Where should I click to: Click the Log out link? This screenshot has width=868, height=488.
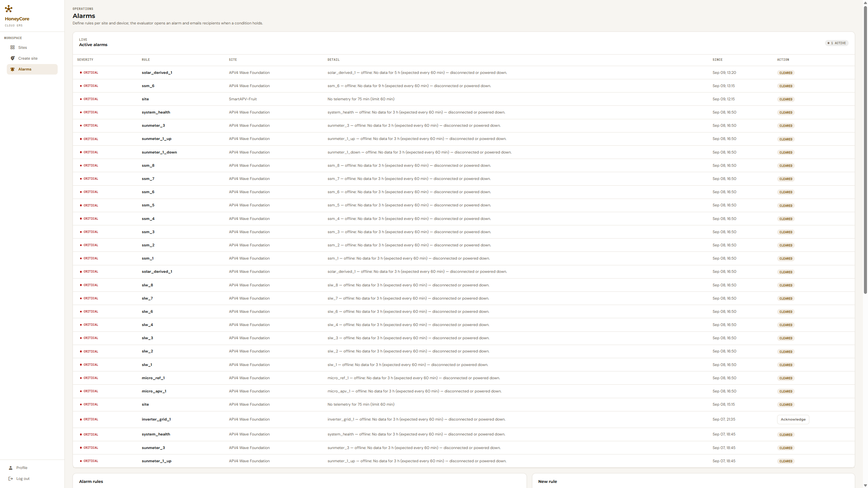(23, 479)
